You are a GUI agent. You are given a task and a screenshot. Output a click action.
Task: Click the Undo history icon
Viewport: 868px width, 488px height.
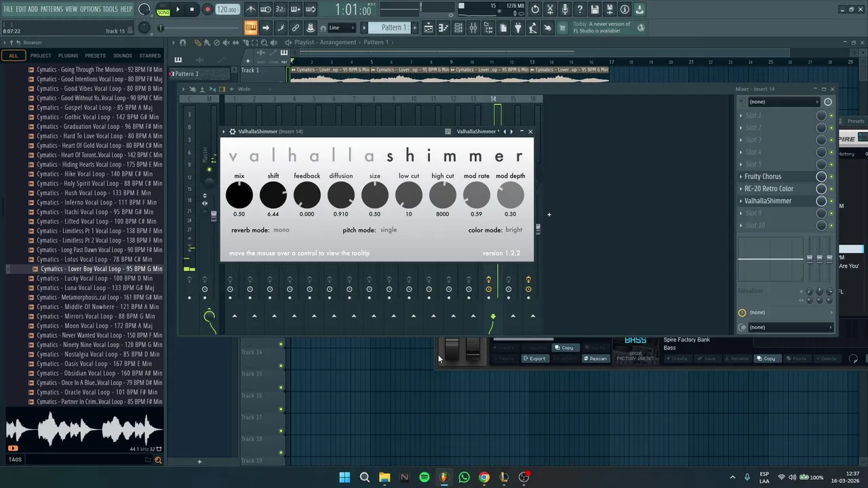click(535, 9)
